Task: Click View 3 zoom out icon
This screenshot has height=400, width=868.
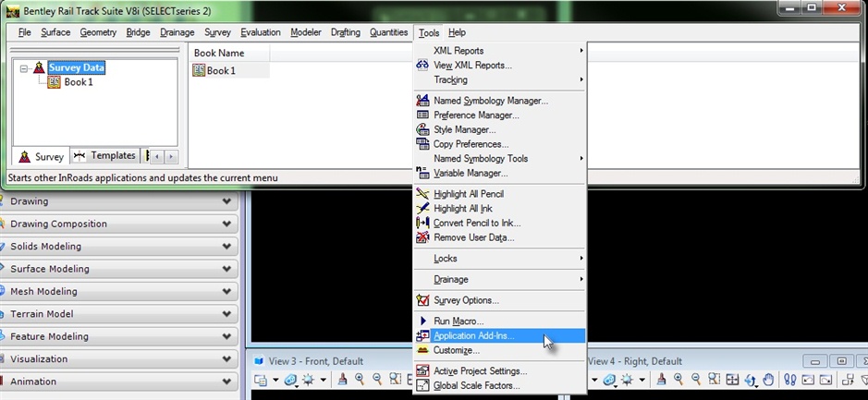Action: (377, 380)
